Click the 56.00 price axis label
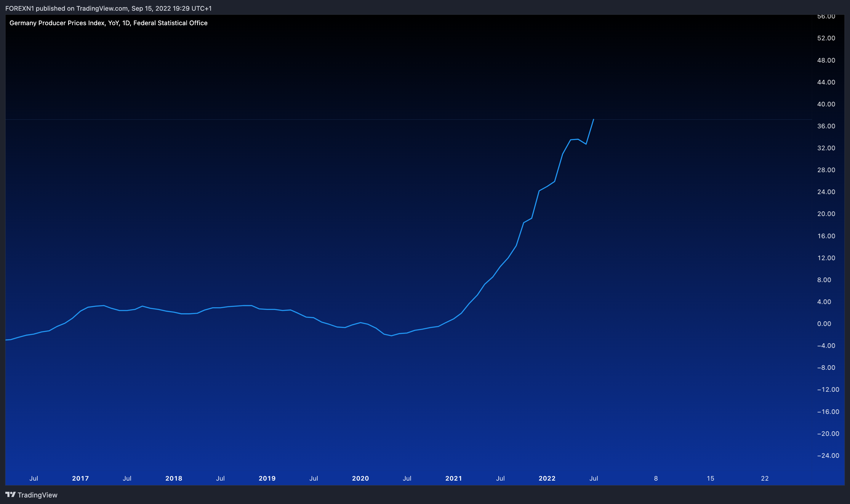 (826, 16)
